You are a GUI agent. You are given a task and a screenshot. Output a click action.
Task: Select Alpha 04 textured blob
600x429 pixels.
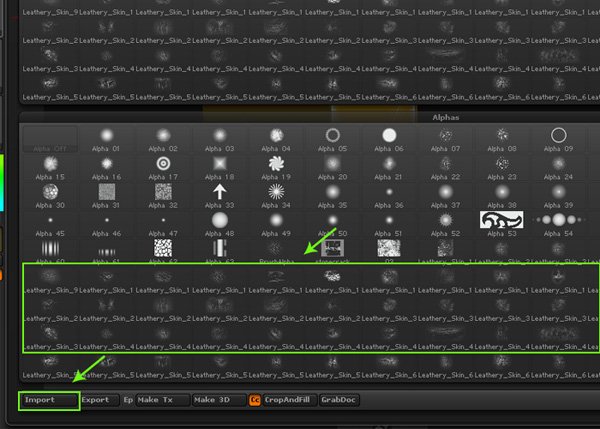(x=276, y=140)
